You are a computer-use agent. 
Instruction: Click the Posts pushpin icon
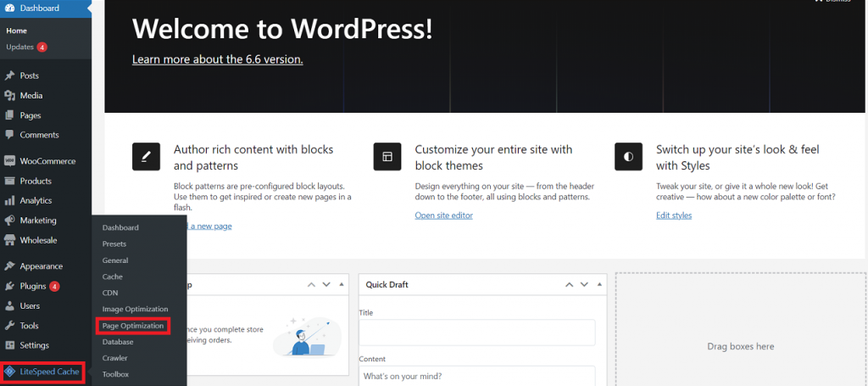(x=9, y=76)
